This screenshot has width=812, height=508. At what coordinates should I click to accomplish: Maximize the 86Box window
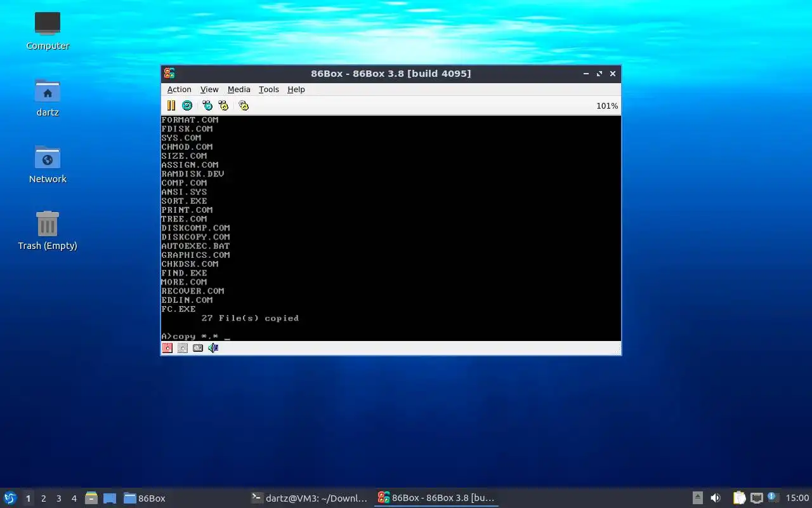tap(599, 74)
